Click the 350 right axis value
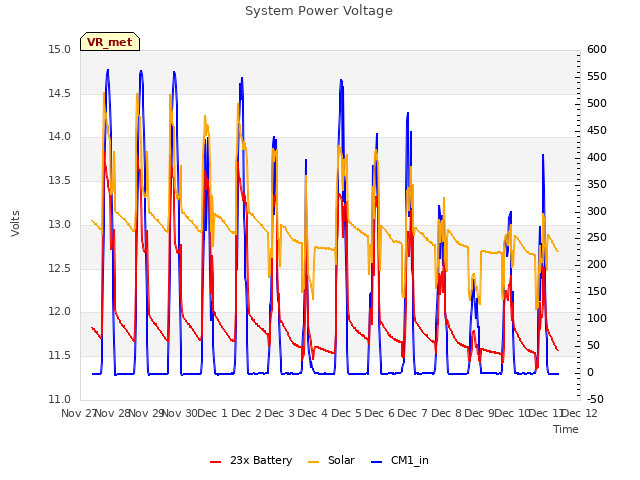640x480 pixels. point(597,184)
